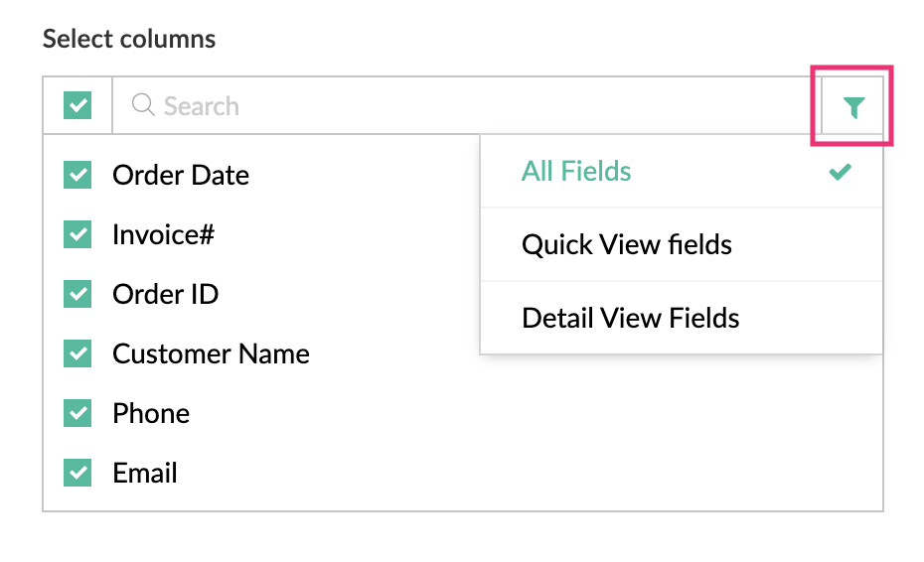924x562 pixels.
Task: Untick the Email checkbox
Action: 77,474
